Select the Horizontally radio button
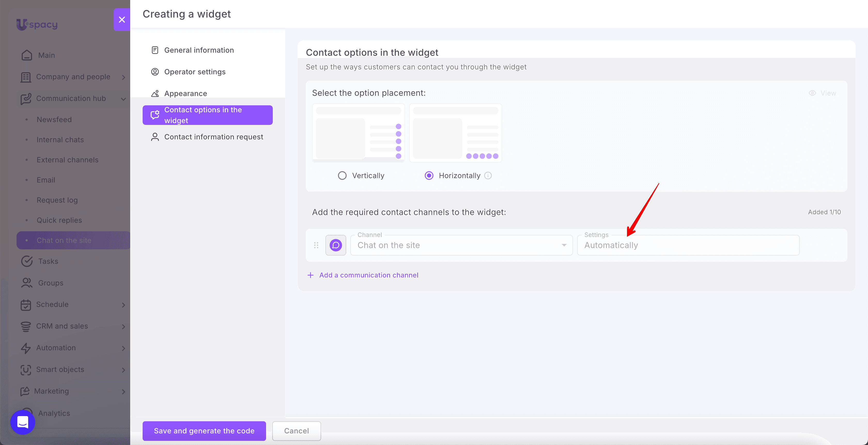 point(429,175)
